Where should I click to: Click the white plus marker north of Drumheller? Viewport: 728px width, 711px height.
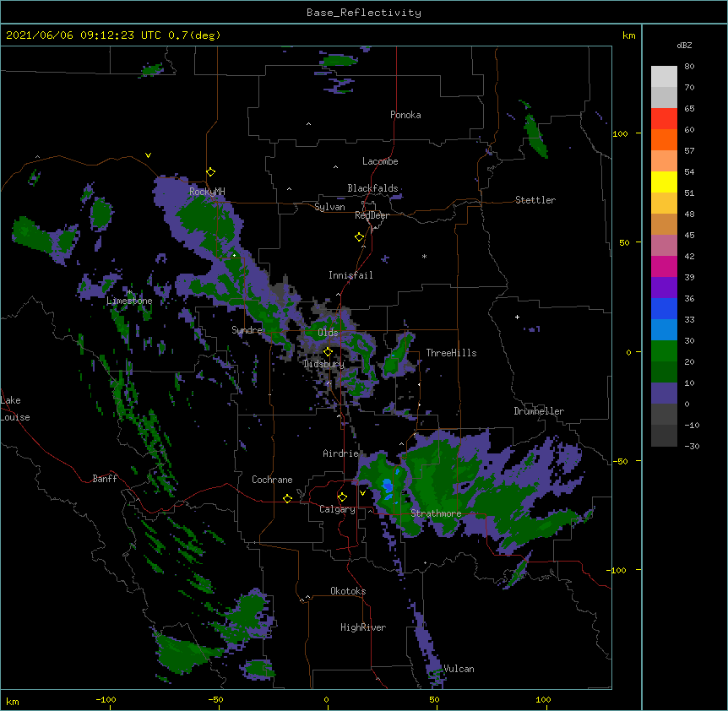(517, 317)
